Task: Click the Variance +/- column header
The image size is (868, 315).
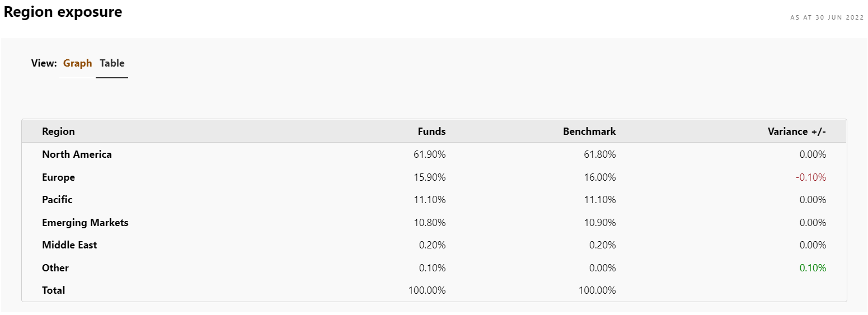Action: [796, 131]
